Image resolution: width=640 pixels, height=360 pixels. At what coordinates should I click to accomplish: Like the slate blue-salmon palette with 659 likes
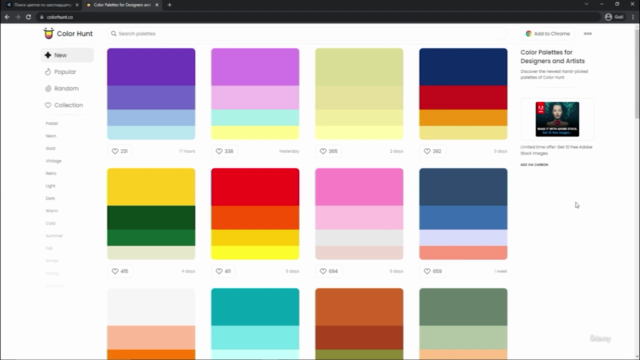click(x=432, y=271)
